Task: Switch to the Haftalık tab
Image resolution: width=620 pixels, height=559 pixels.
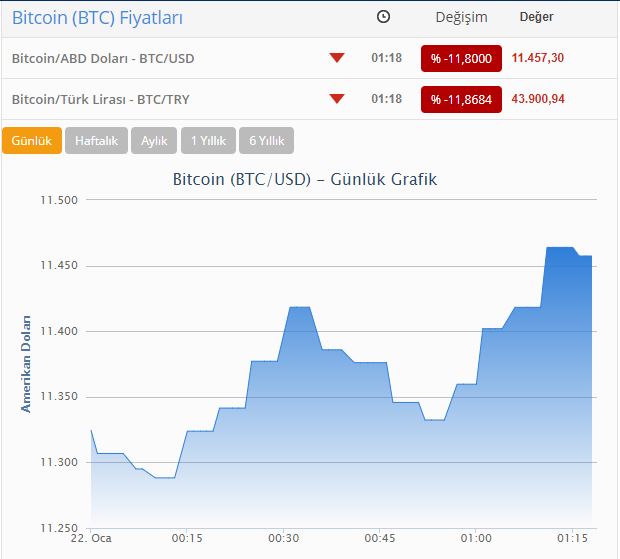Action: coord(96,140)
